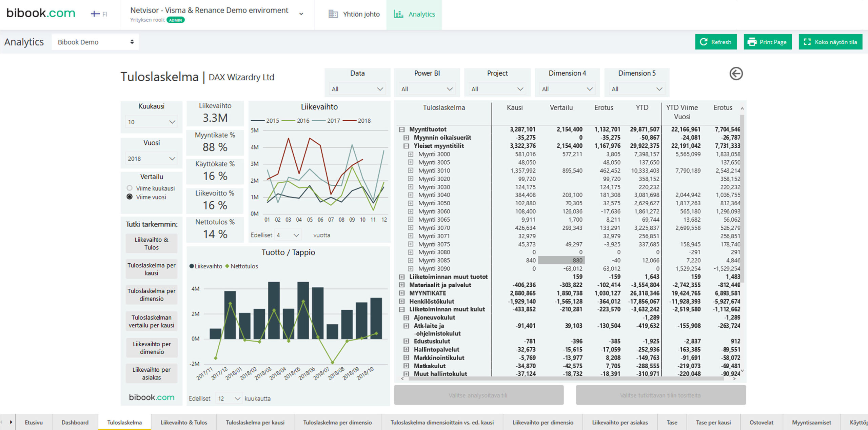Image resolution: width=868 pixels, height=430 pixels.
Task: Open the Tase per kausi tab
Action: pos(713,423)
